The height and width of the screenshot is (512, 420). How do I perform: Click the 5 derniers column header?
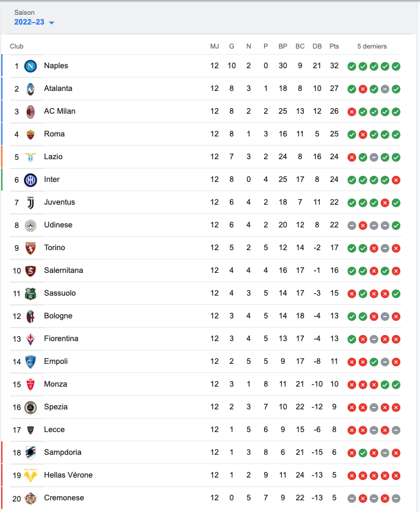point(372,46)
